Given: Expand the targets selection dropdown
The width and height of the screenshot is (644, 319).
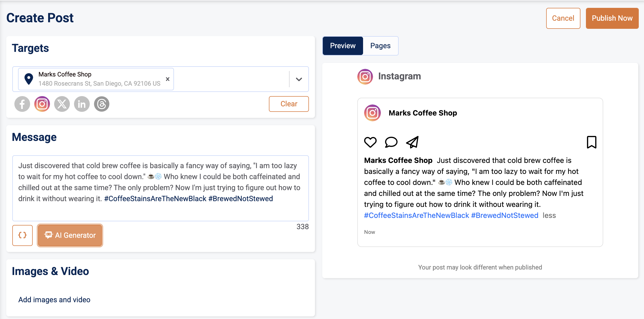Looking at the screenshot, I should [x=298, y=79].
